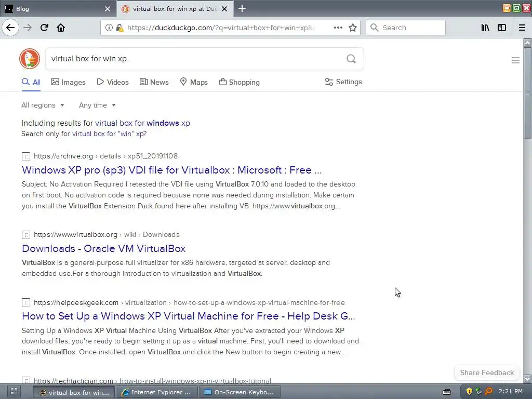Viewport: 532px width, 399px height.
Task: Select the virtual box for win taskbar item
Action: click(x=74, y=392)
